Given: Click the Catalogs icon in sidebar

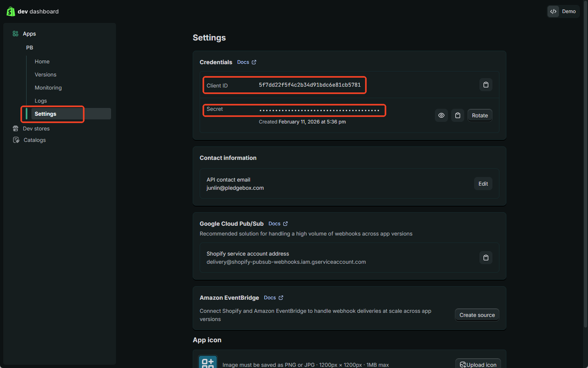Looking at the screenshot, I should (16, 140).
